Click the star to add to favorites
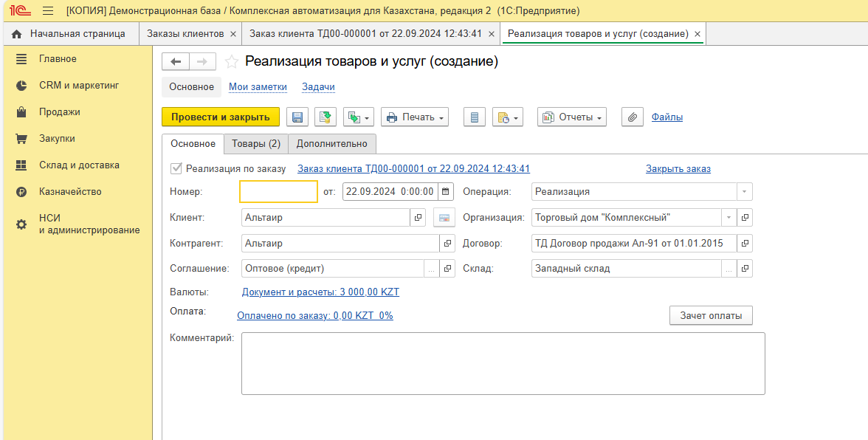The image size is (868, 440). tap(232, 62)
